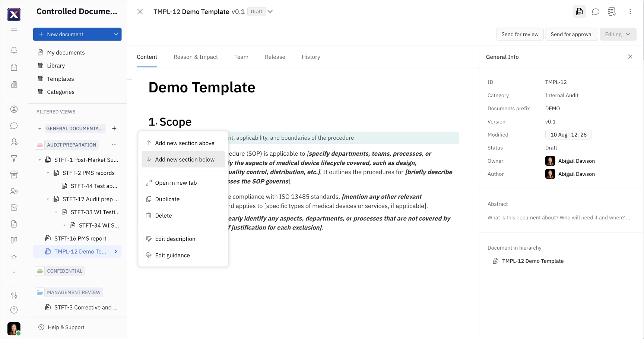Switch to the Reason & Impact tab
The height and width of the screenshot is (339, 644).
tap(196, 57)
